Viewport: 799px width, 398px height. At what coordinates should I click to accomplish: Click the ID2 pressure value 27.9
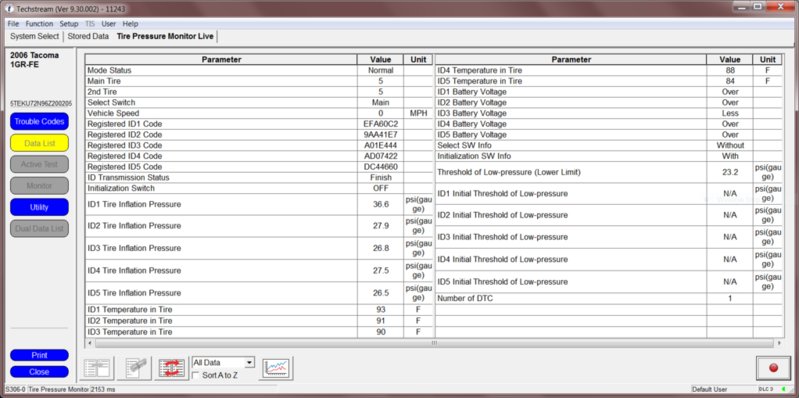[381, 226]
